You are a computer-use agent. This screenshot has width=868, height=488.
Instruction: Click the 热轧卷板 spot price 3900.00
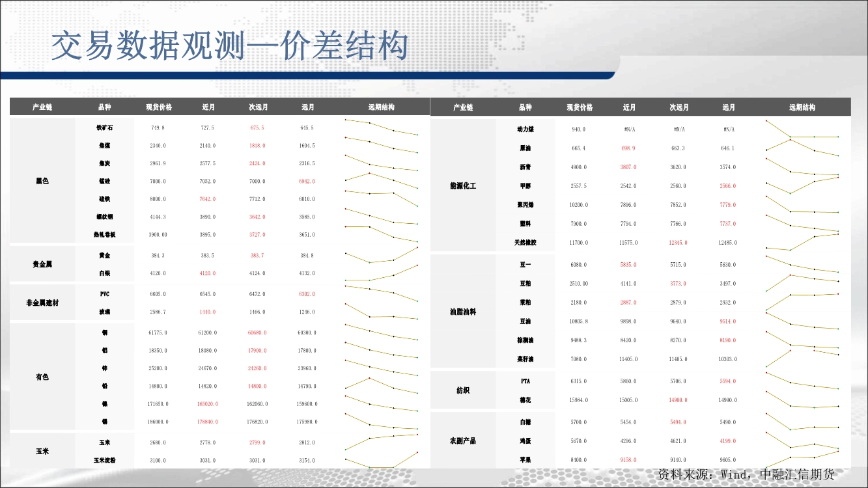click(158, 234)
